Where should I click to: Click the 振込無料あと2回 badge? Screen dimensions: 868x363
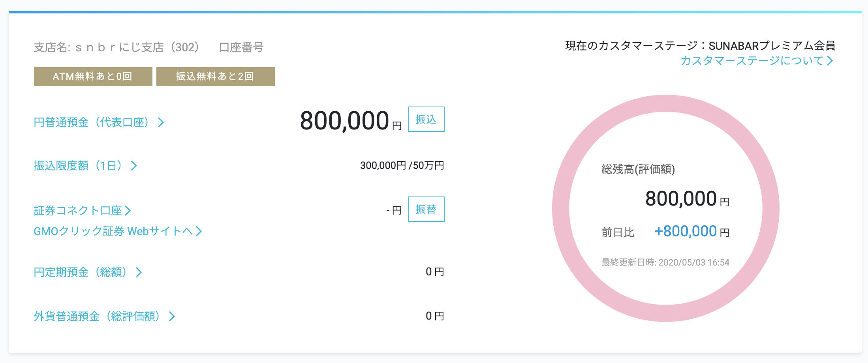[x=215, y=76]
